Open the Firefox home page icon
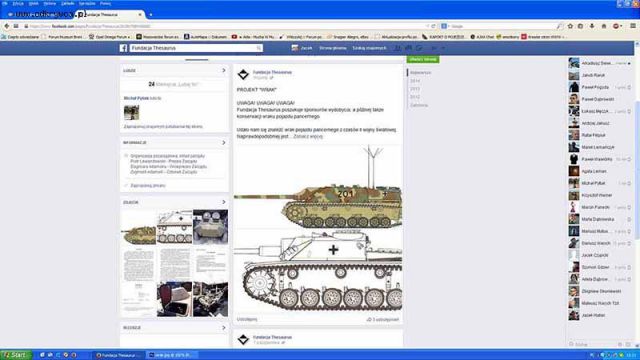640x360 pixels. (604, 26)
